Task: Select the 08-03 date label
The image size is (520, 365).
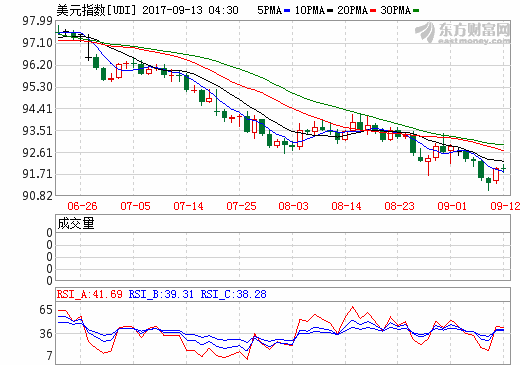Action: [x=293, y=206]
